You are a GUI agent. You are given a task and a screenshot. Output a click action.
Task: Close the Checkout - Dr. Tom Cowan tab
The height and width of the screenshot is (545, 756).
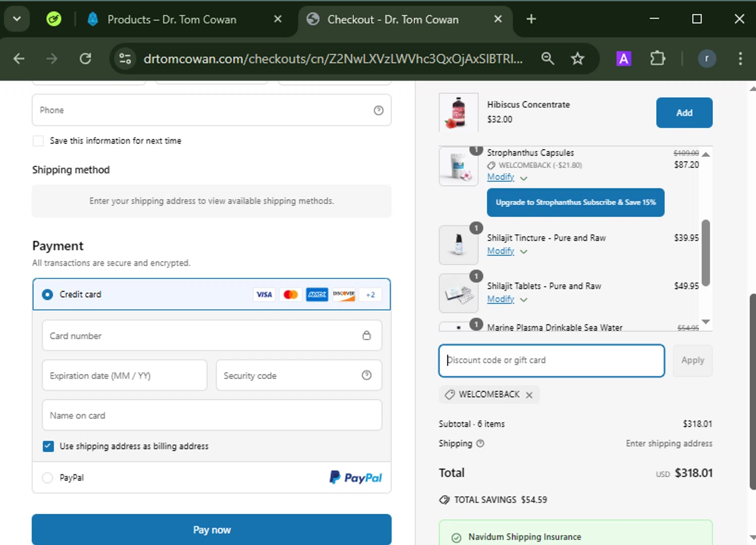pyautogui.click(x=498, y=19)
